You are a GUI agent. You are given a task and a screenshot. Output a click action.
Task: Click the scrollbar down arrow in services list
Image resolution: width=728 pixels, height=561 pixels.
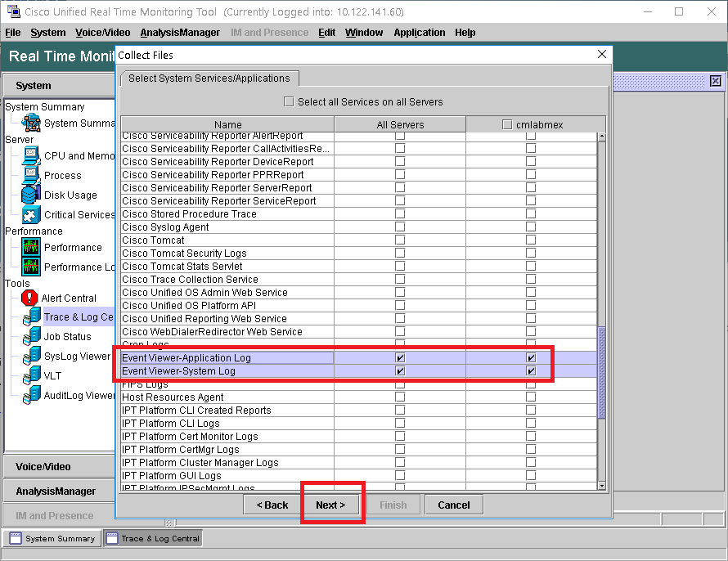click(602, 486)
